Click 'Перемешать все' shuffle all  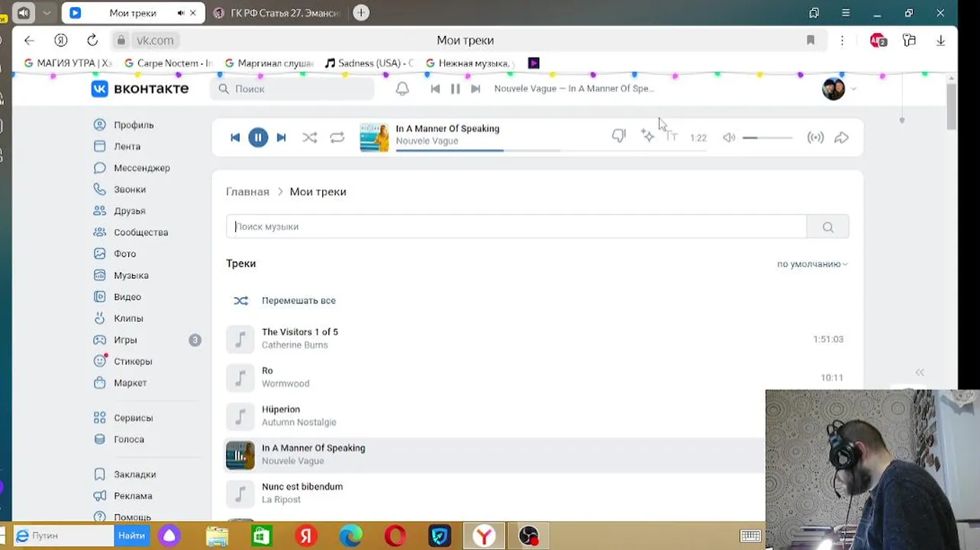tap(298, 300)
